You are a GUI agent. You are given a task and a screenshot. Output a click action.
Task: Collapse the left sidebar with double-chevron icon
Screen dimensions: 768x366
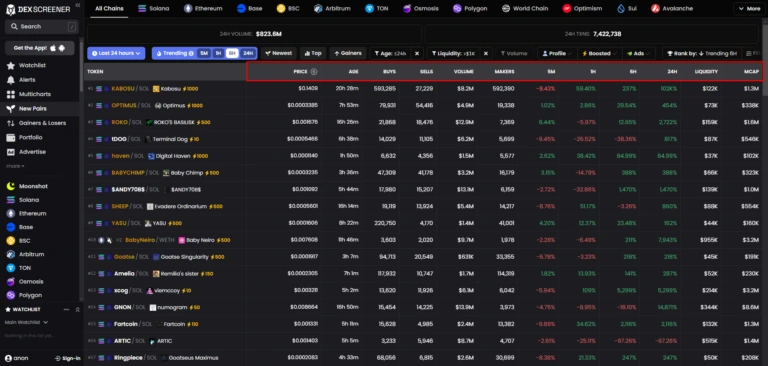coord(77,5)
